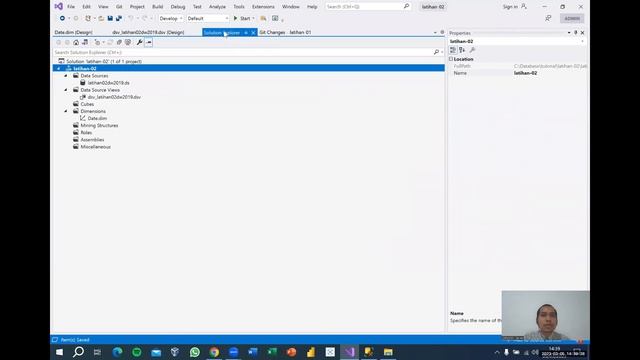The image size is (640, 360).
Task: Click the Live Share feedback icon
Action: coord(548,18)
